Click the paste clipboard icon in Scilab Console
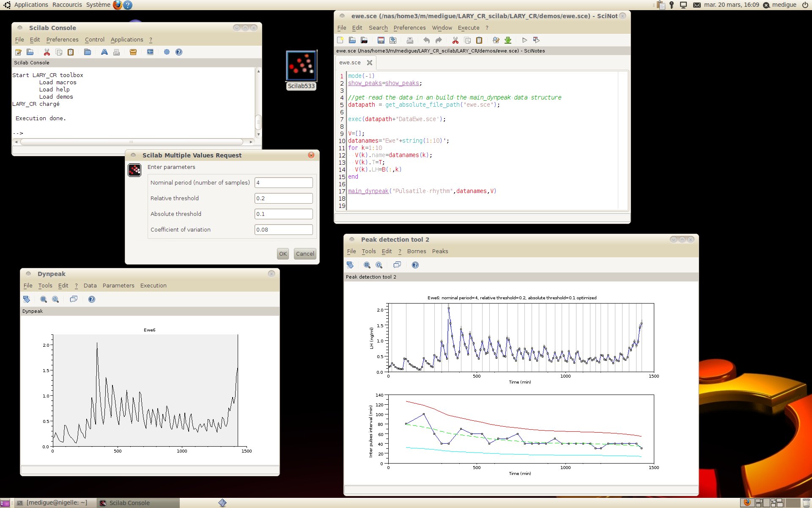The height and width of the screenshot is (508, 812). 71,52
